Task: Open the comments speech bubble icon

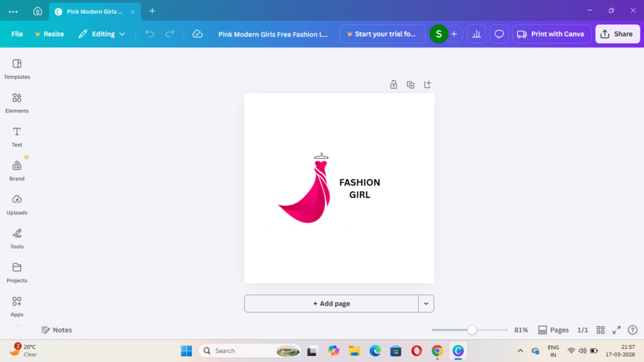Action: point(499,34)
